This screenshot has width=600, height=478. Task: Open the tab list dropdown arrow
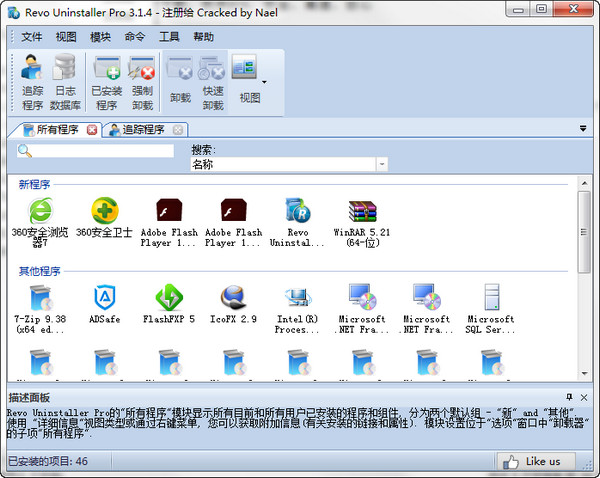point(583,129)
